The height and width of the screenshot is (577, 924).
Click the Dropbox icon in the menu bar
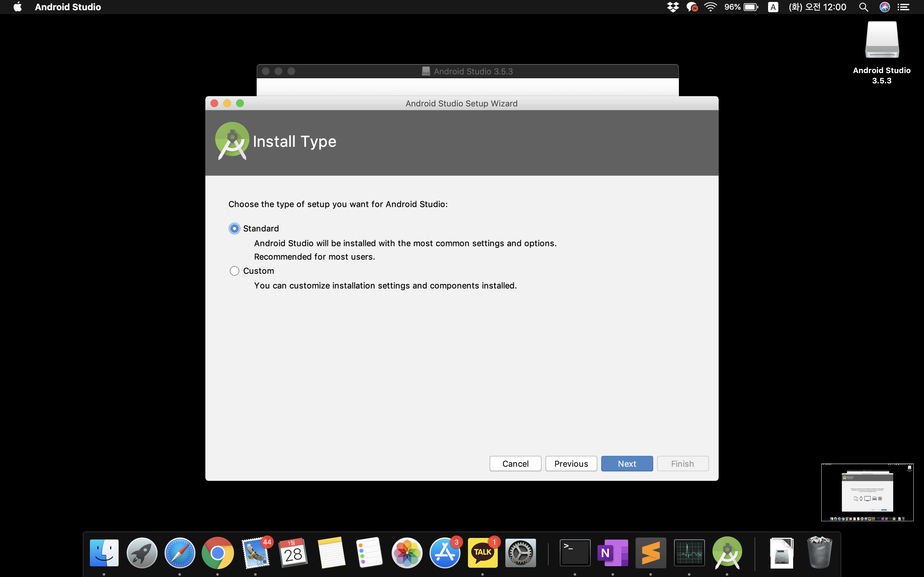point(672,7)
